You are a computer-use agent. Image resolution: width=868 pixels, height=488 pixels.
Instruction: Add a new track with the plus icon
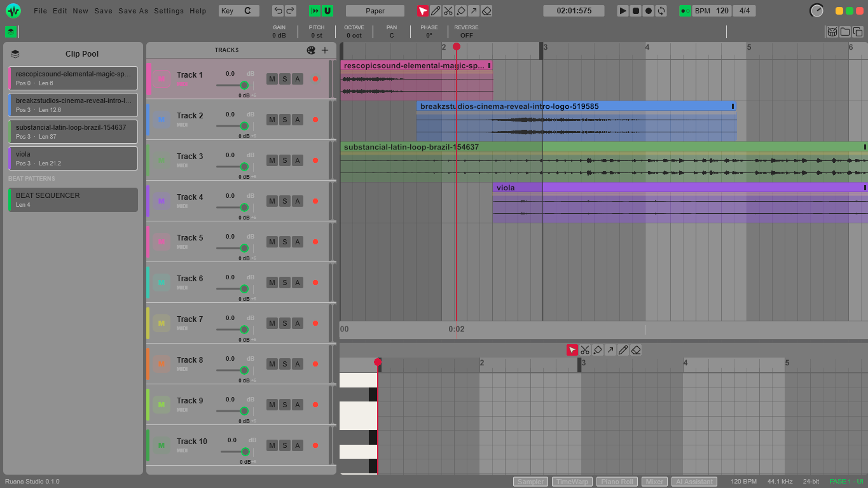coord(325,50)
